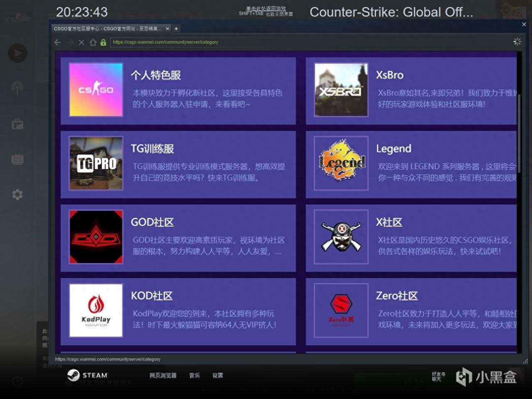This screenshot has width=532, height=399.
Task: Click the forward navigation arrow
Action: 69,42
